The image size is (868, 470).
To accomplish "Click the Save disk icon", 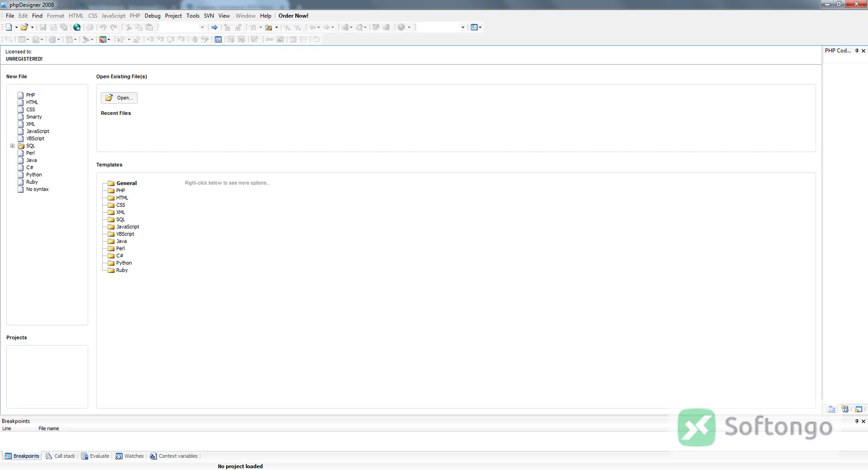I will [x=43, y=28].
